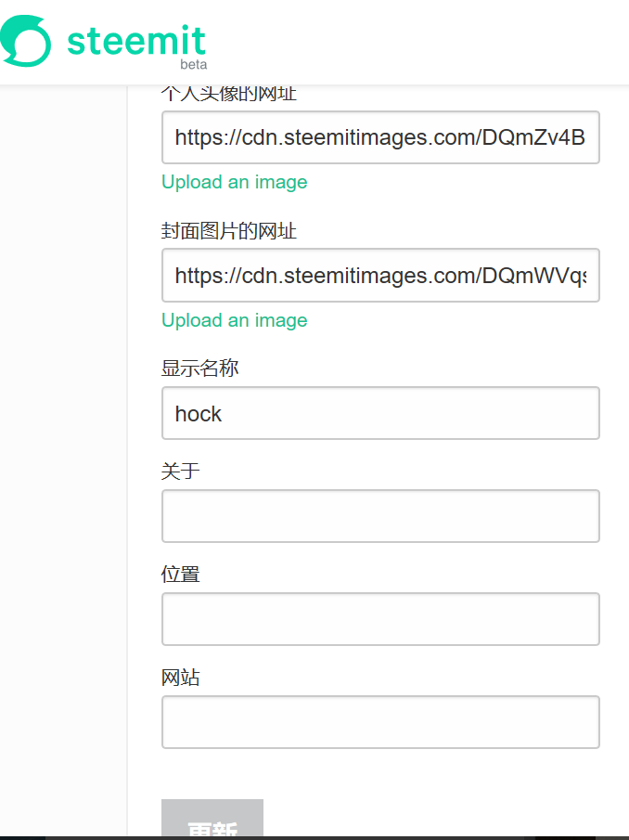
Task: Focus the profile picture URL field
Action: (380, 138)
